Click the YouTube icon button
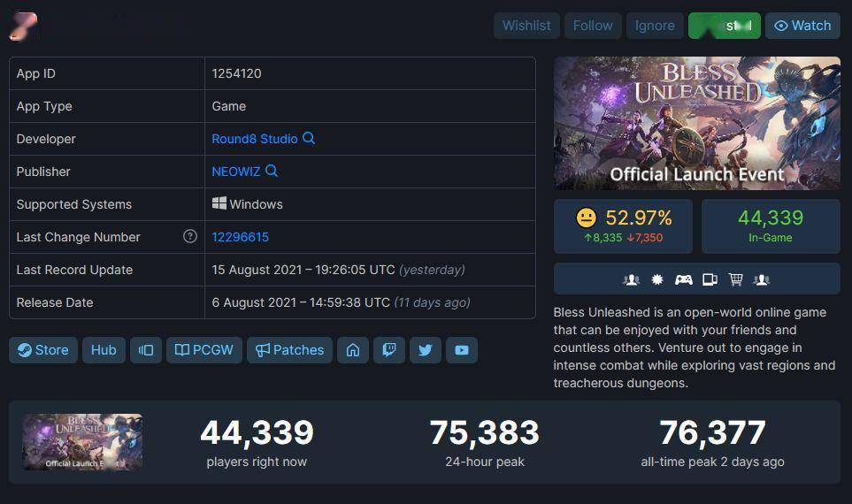The width and height of the screenshot is (852, 504). 462,350
